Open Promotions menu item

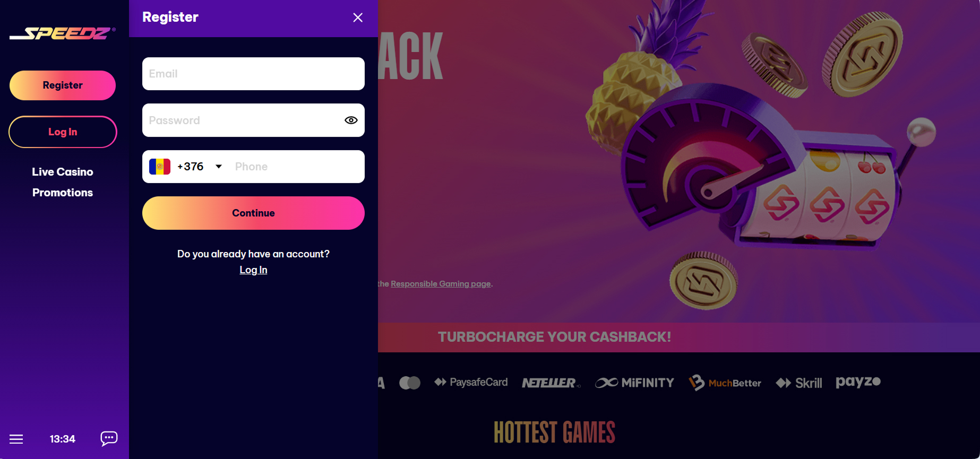(x=63, y=193)
